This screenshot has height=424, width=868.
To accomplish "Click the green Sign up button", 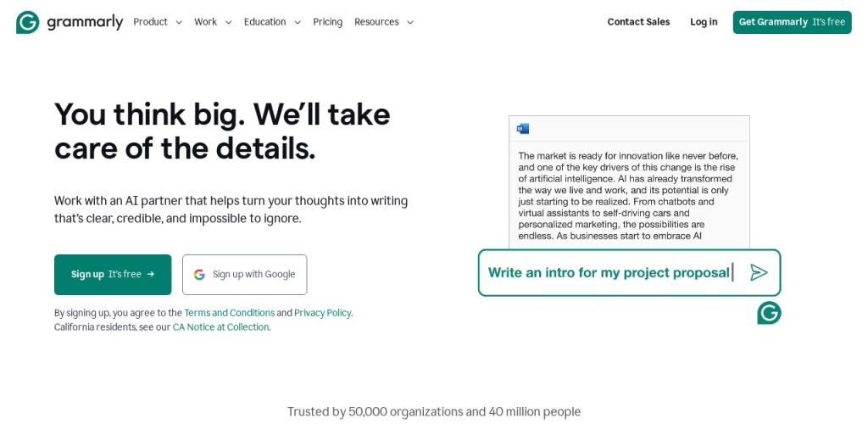I will pos(113,275).
